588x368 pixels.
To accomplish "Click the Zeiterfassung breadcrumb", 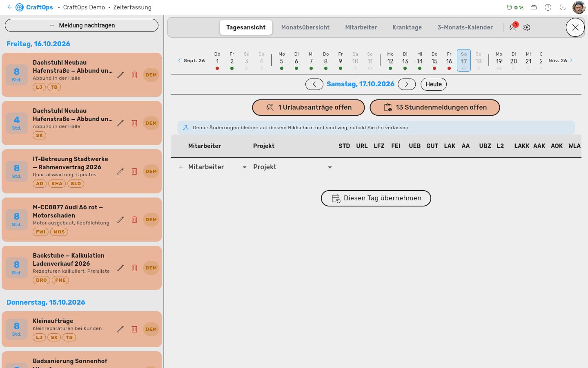I will click(x=132, y=7).
